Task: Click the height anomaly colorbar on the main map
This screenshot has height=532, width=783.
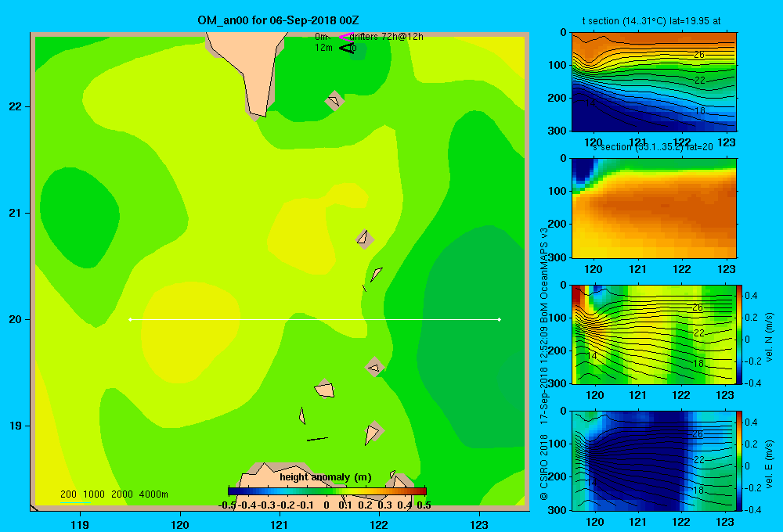Action: click(327, 491)
